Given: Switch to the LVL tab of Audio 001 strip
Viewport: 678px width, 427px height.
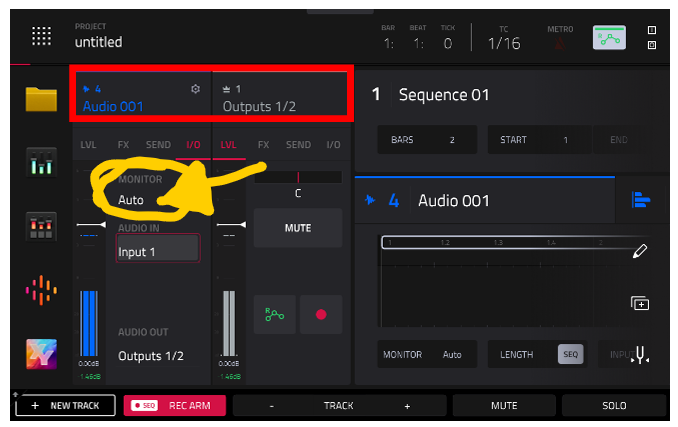Looking at the screenshot, I should (x=88, y=145).
